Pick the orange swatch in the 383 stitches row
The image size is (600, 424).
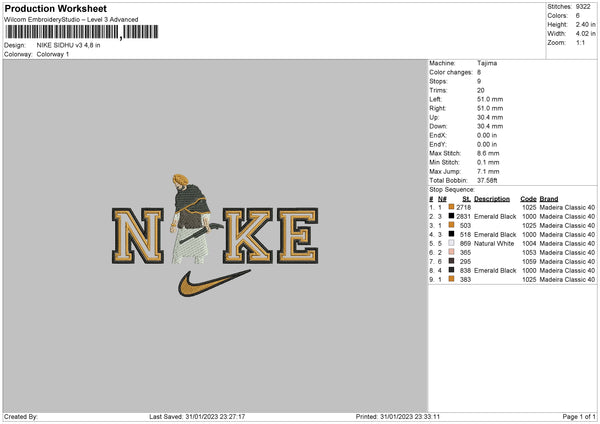[x=451, y=279]
